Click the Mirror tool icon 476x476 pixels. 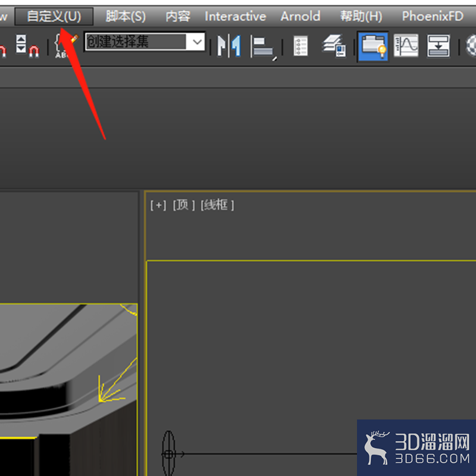pyautogui.click(x=229, y=46)
